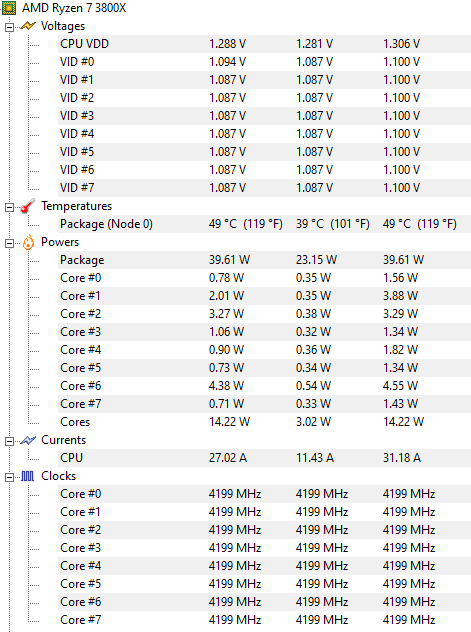The height and width of the screenshot is (632, 471).
Task: Click the AMD Ryzen 7 3800X chip icon
Action: (x=9, y=8)
